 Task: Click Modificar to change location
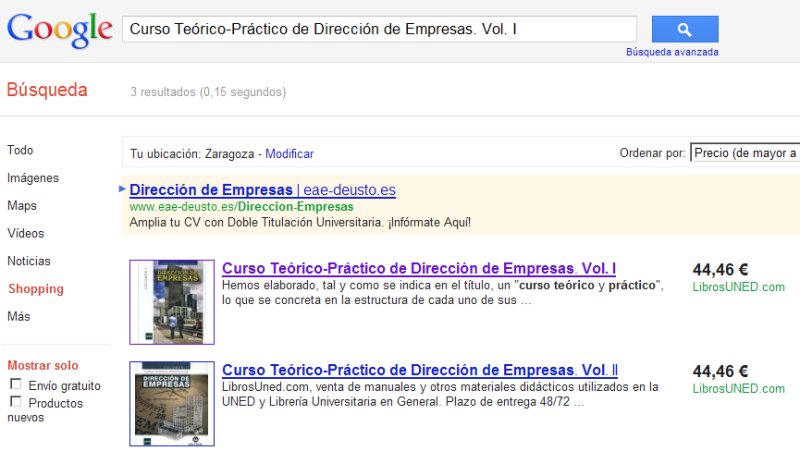[289, 154]
